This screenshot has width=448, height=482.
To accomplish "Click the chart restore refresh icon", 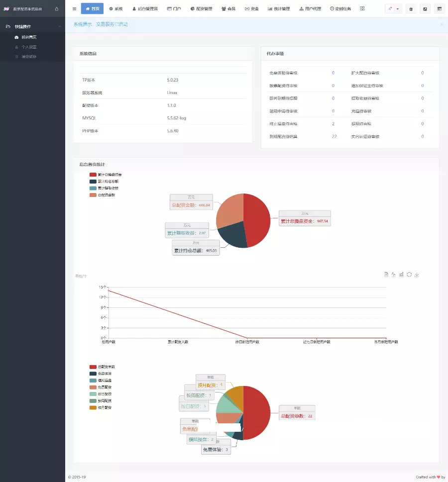I will pyautogui.click(x=409, y=274).
